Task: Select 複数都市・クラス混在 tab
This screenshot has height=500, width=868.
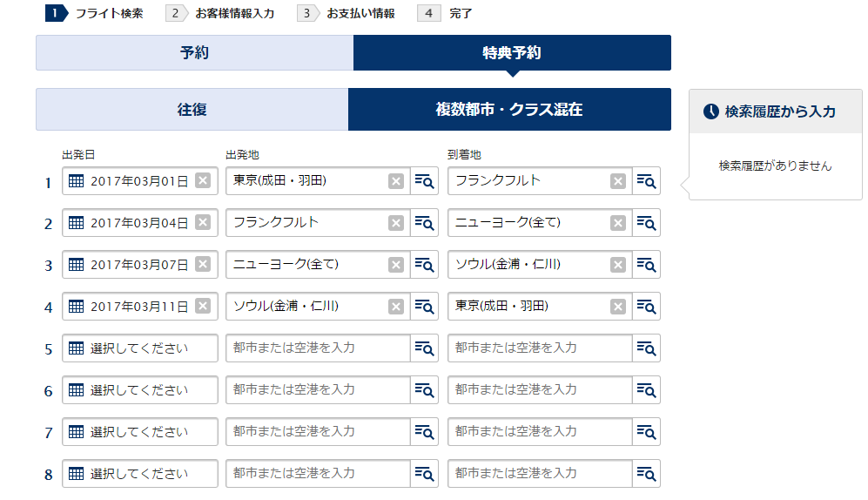Action: click(509, 109)
